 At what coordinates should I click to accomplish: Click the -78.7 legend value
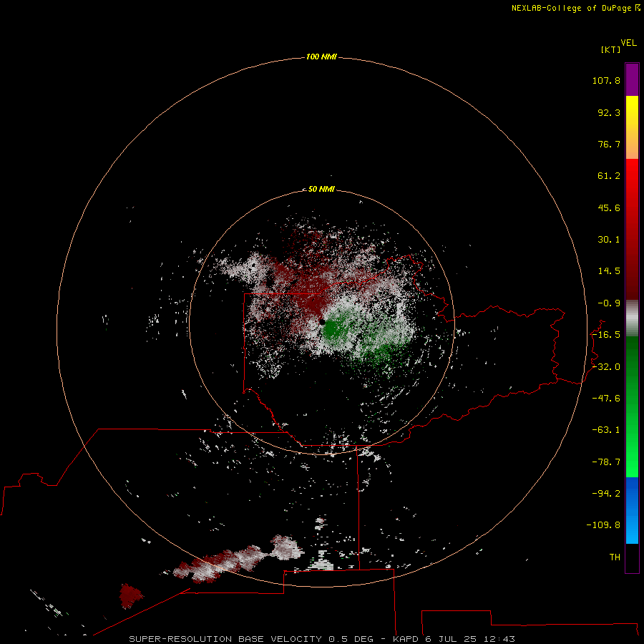point(606,462)
